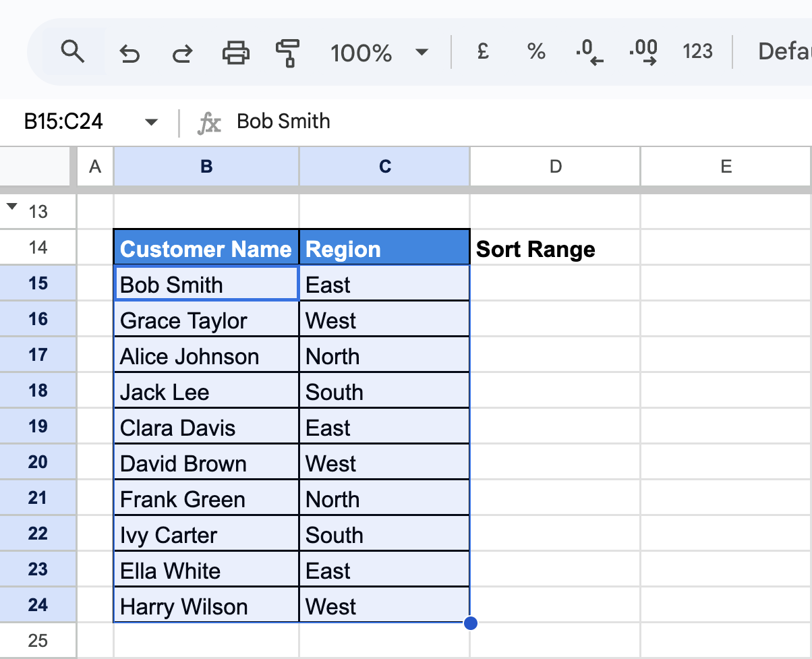Image resolution: width=812 pixels, height=659 pixels.
Task: Open the Name box dropdown arrow
Action: click(152, 122)
